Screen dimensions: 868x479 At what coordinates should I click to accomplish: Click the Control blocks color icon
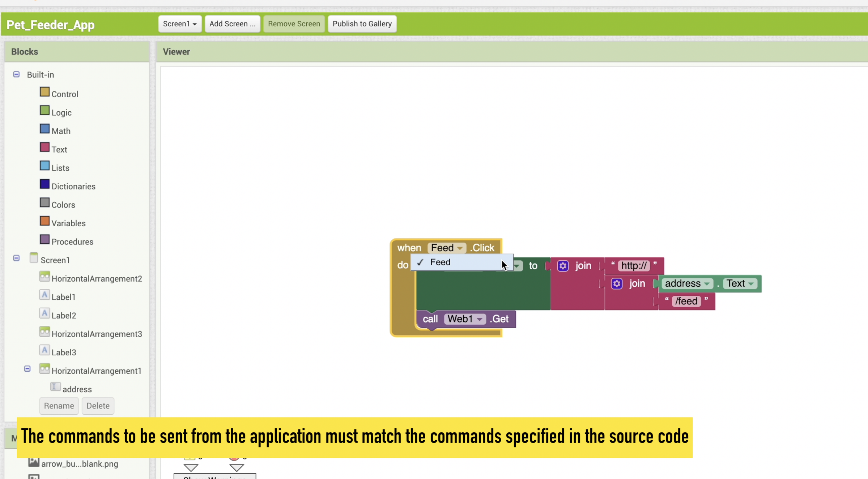pos(44,92)
